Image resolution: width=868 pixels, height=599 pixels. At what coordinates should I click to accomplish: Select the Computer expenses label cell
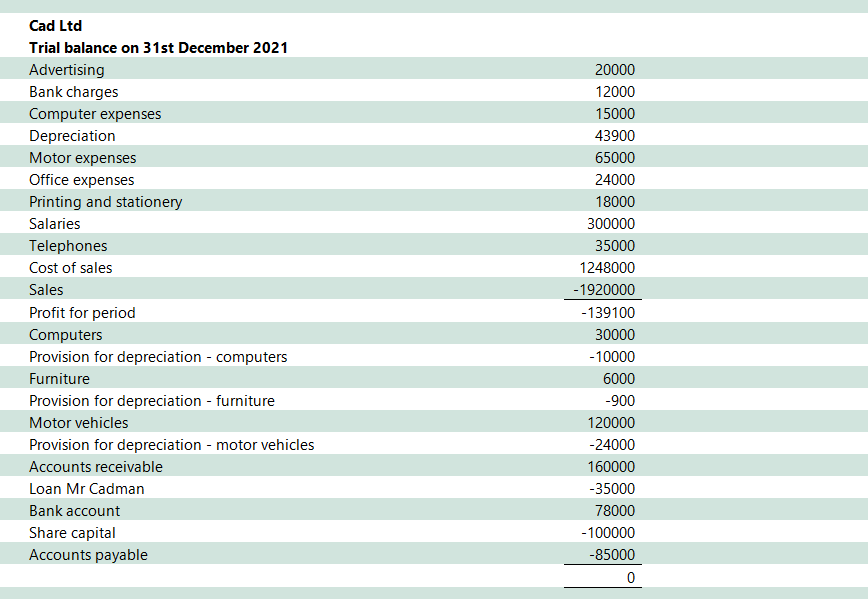click(x=95, y=114)
